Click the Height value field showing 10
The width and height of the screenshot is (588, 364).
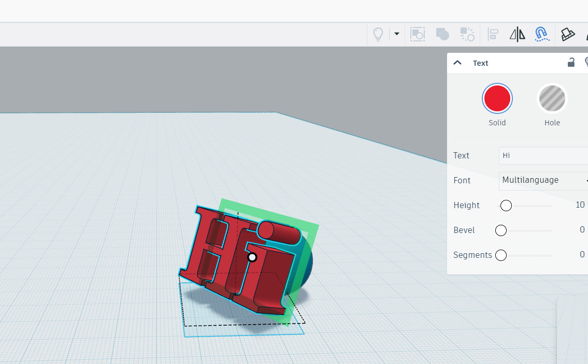[579, 205]
